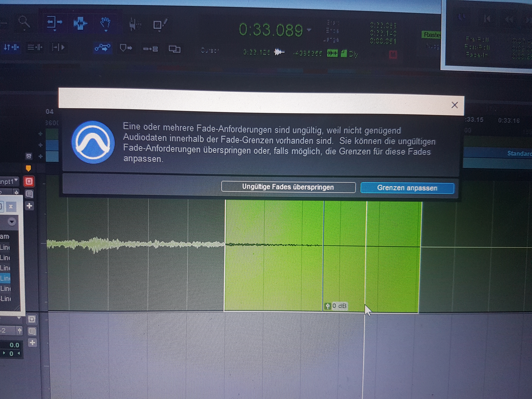Toggle Tab to Transients button

[58, 47]
